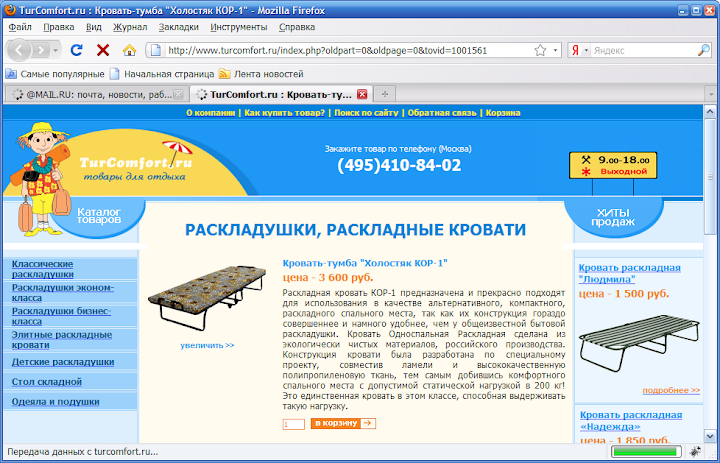Open Стол складной category

[x=47, y=382]
